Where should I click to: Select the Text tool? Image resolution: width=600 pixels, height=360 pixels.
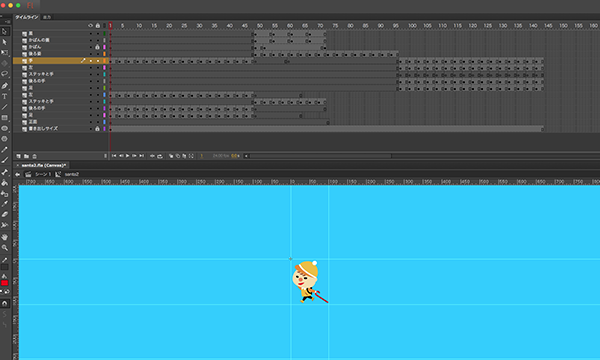5,97
